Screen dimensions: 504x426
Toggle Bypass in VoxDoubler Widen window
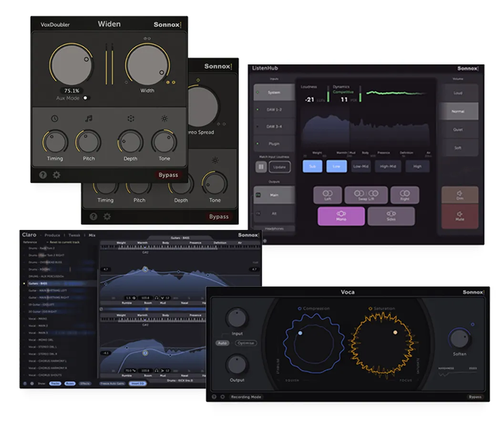[168, 175]
